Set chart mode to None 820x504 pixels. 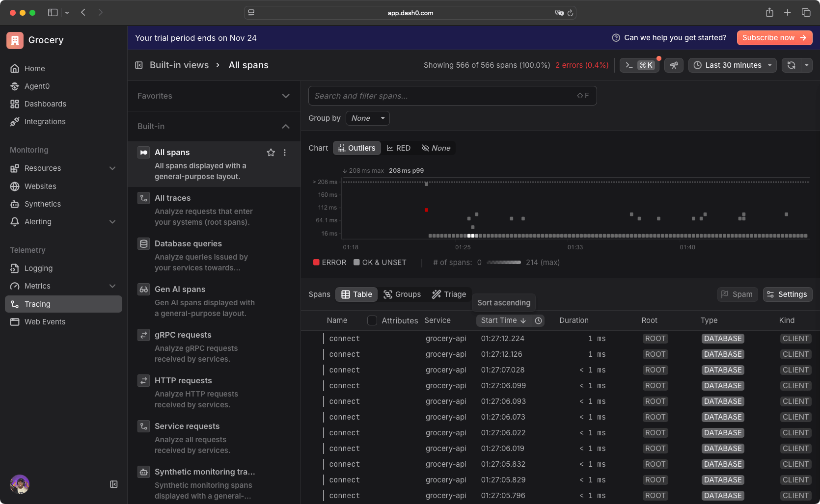point(436,148)
